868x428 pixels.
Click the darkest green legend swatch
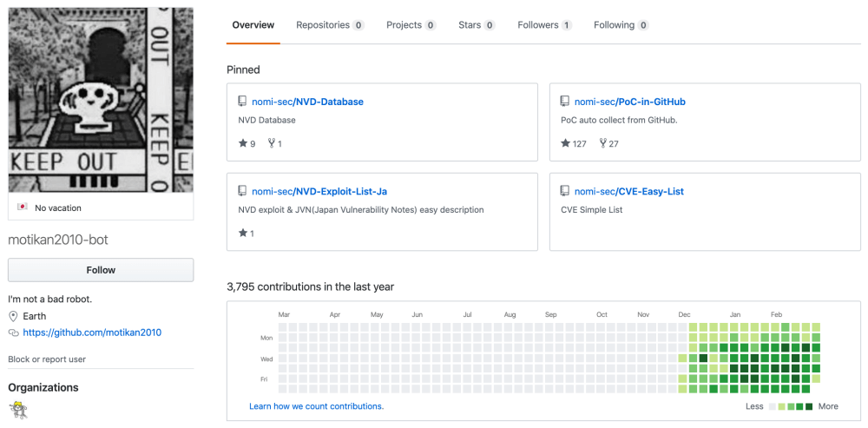tap(809, 406)
